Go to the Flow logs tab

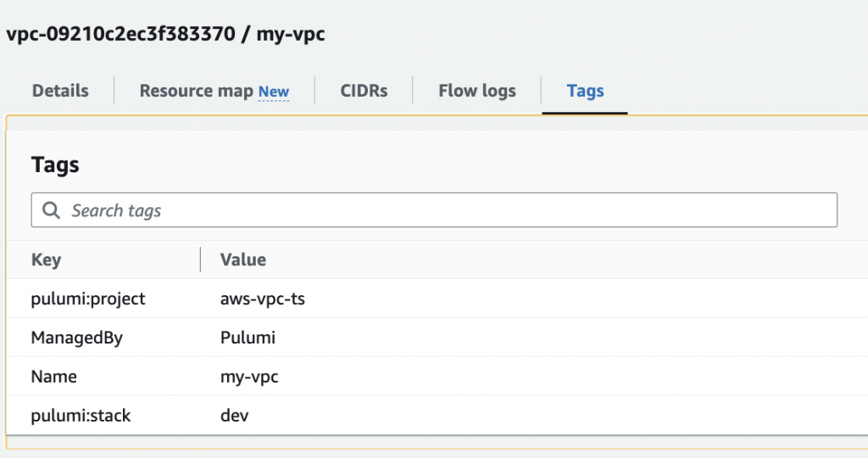pos(477,91)
